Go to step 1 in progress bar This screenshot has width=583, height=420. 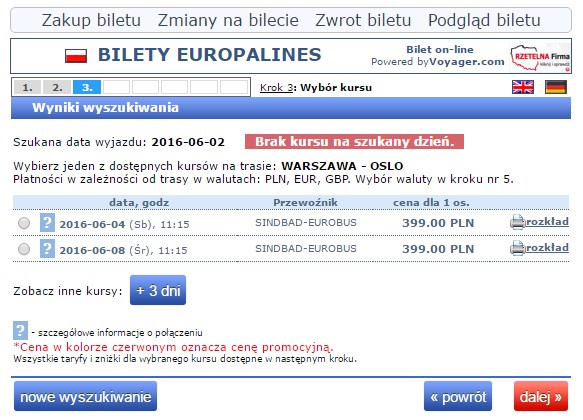point(28,87)
